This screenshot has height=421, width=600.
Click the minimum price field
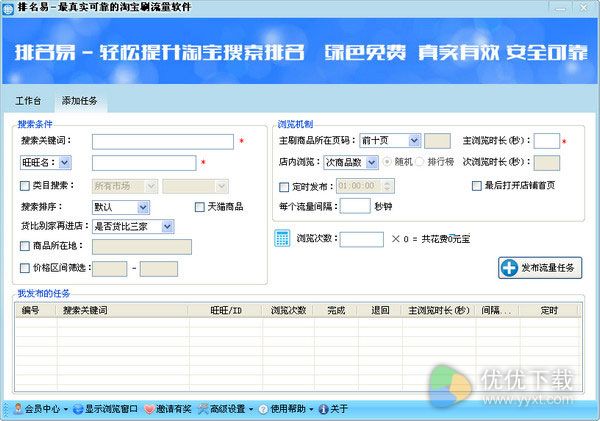tap(110, 269)
